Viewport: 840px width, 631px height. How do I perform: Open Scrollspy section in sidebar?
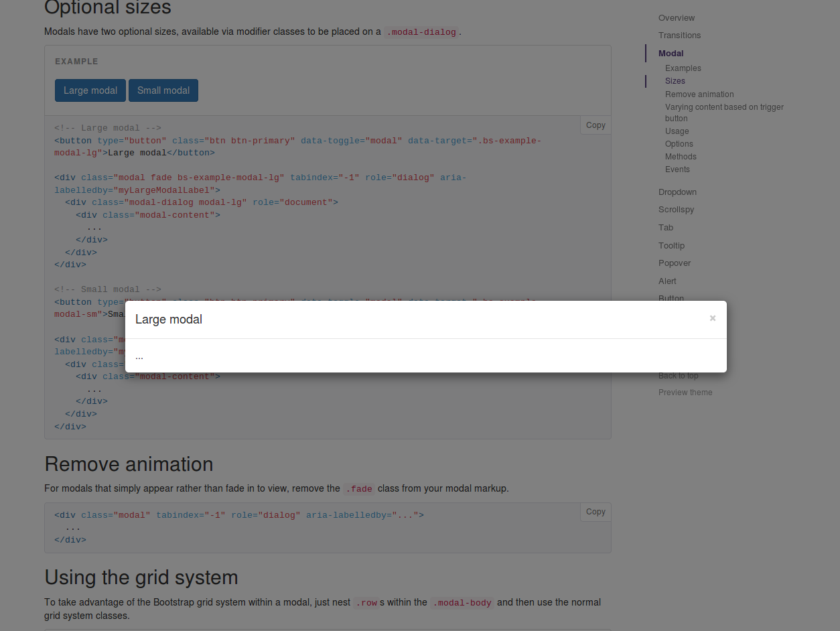point(676,210)
